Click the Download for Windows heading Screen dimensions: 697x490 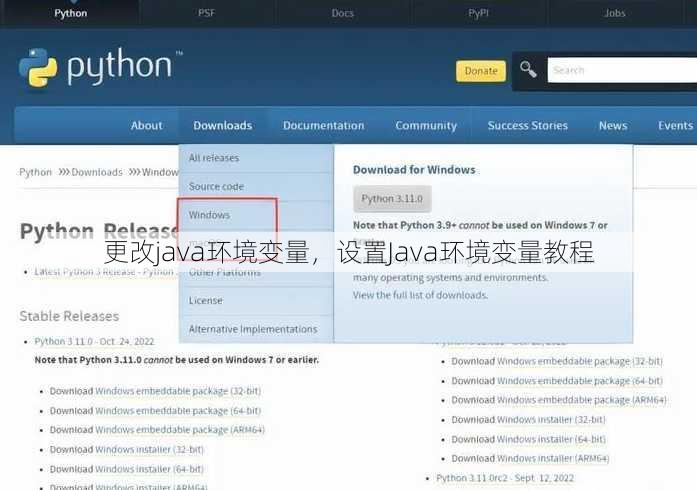(x=414, y=170)
